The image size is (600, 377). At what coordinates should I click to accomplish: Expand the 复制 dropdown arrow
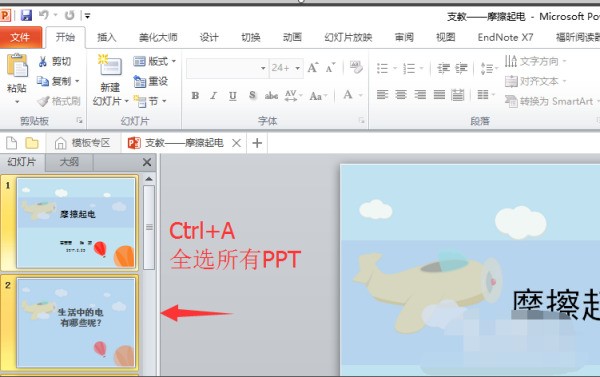77,81
